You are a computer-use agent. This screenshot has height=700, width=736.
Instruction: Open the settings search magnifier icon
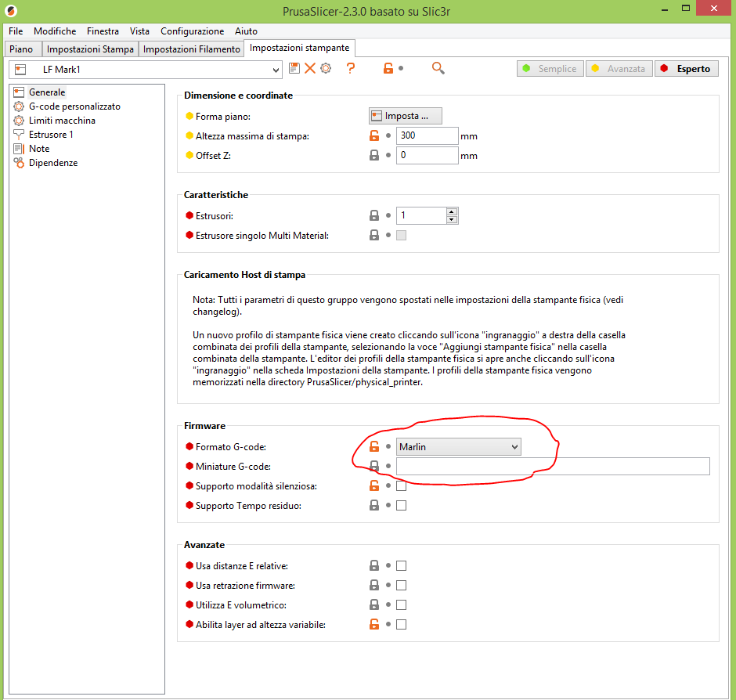click(x=438, y=69)
